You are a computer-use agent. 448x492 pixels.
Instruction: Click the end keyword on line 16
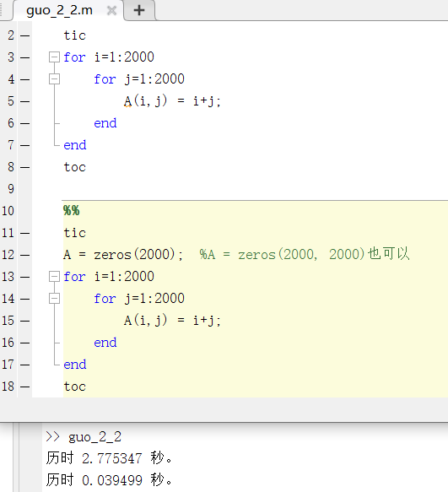click(105, 343)
